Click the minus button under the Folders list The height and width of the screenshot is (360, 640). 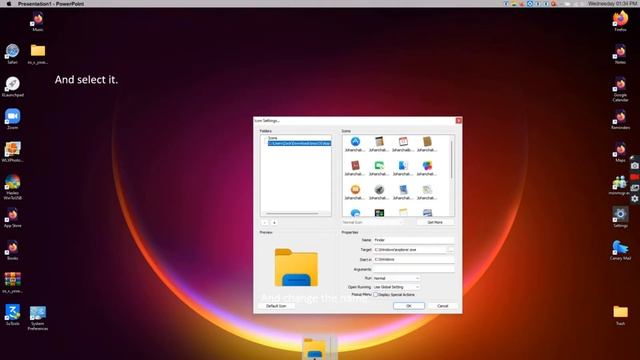tap(265, 222)
